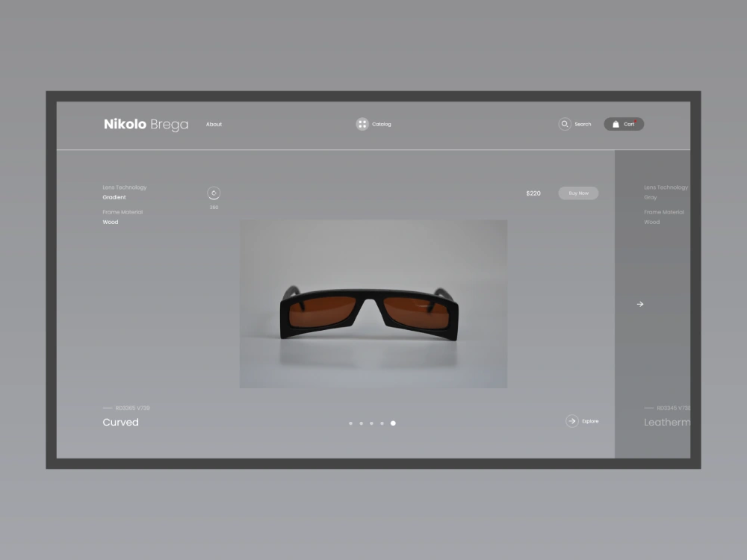Select the third carousel dot
This screenshot has height=560, width=747.
(x=371, y=423)
